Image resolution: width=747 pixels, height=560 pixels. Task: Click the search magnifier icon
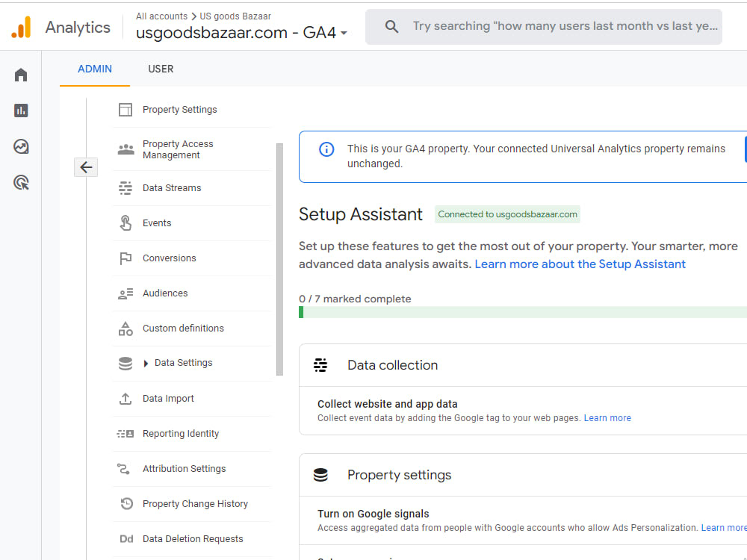pyautogui.click(x=391, y=26)
